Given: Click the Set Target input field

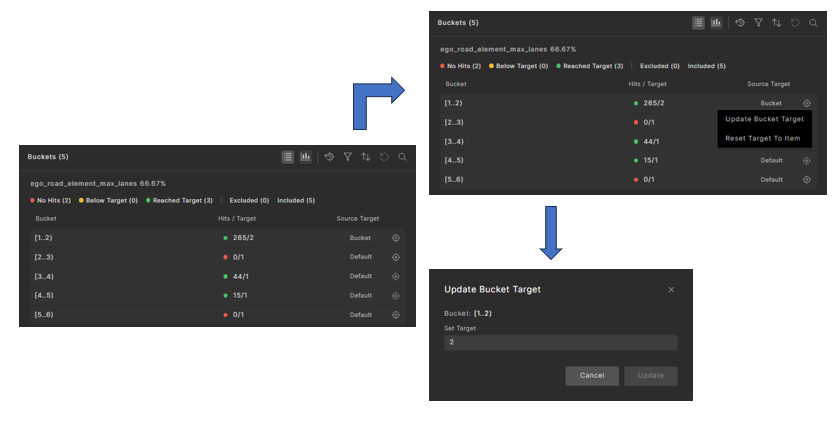Looking at the screenshot, I should coord(560,343).
